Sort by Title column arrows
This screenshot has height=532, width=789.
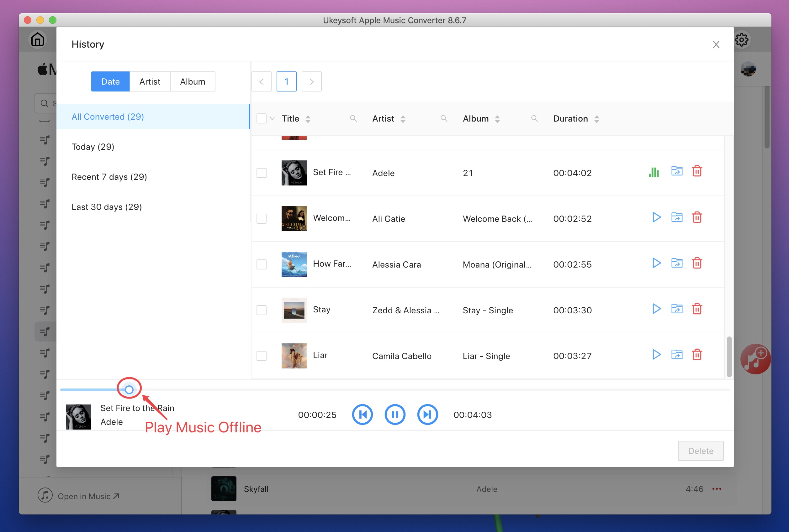tap(308, 119)
